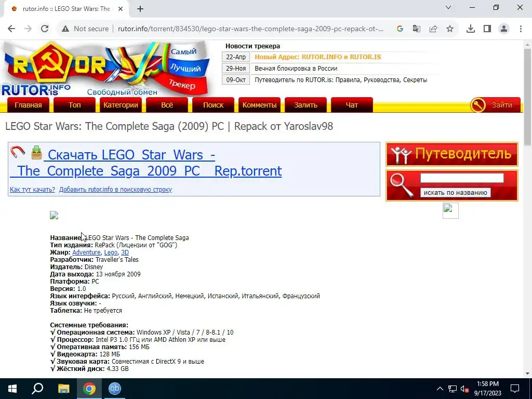Click the browser address bar URL
532x399 pixels.
[x=250, y=29]
